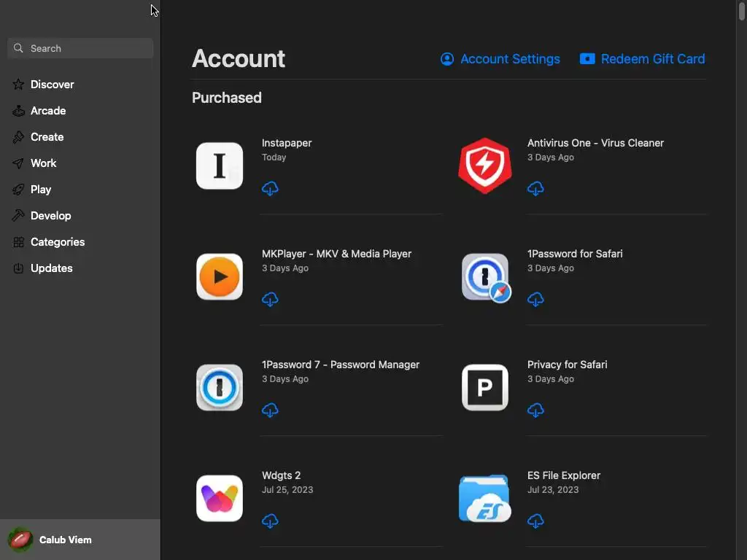
Task: Click the Play rocket icon
Action: (x=18, y=190)
